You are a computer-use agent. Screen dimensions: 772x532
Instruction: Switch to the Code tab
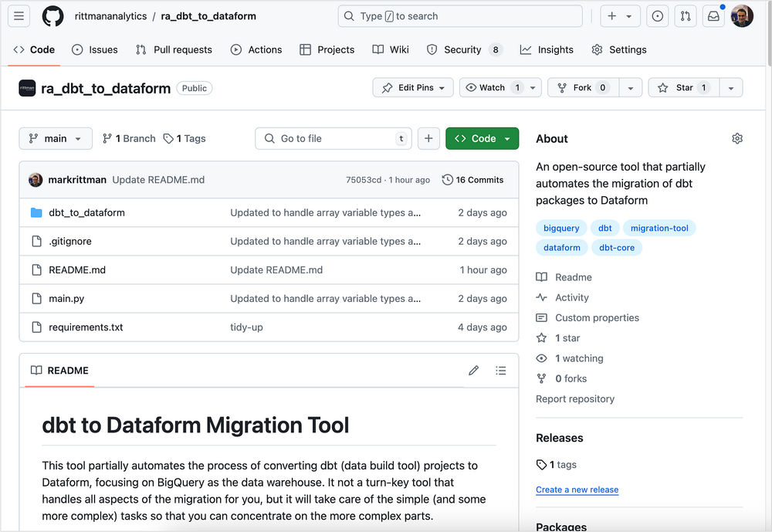[35, 49]
